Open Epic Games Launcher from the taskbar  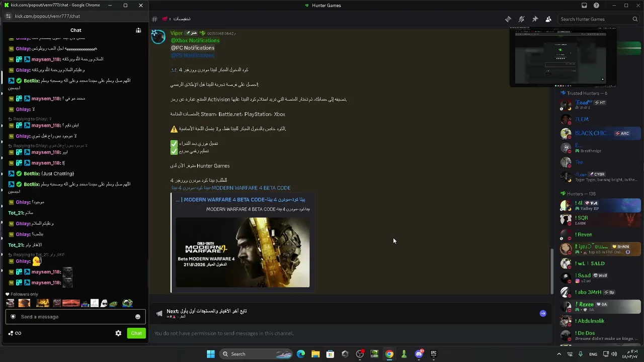point(433,354)
